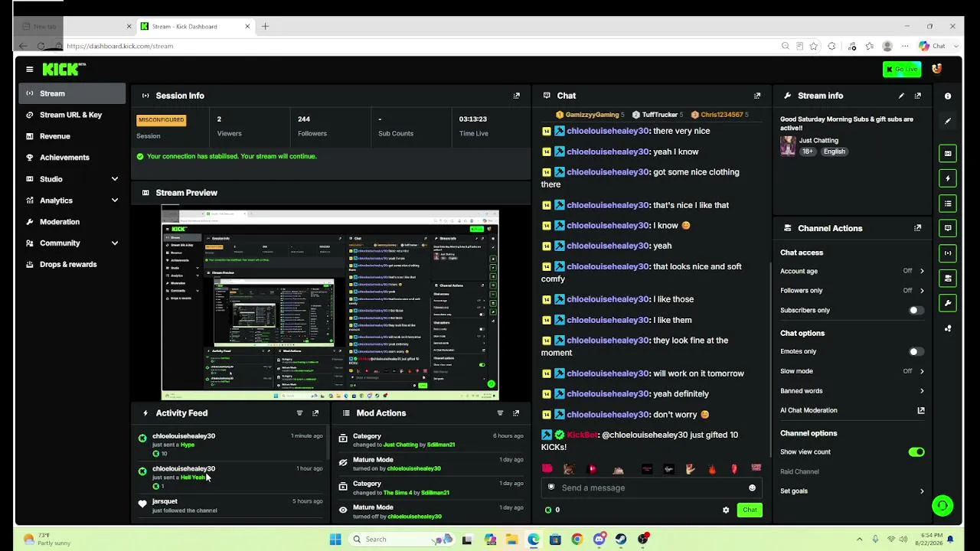Click Just Chatting link in Mod Actions
Screen dimensions: 980x551
tap(400, 445)
